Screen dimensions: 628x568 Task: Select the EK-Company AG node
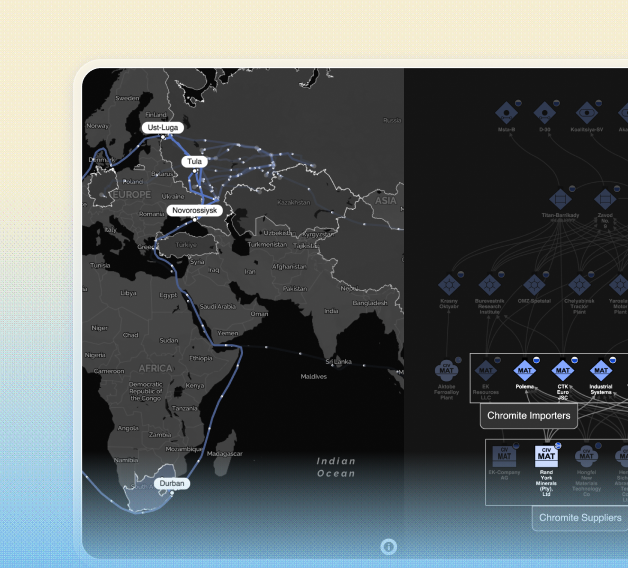click(504, 456)
